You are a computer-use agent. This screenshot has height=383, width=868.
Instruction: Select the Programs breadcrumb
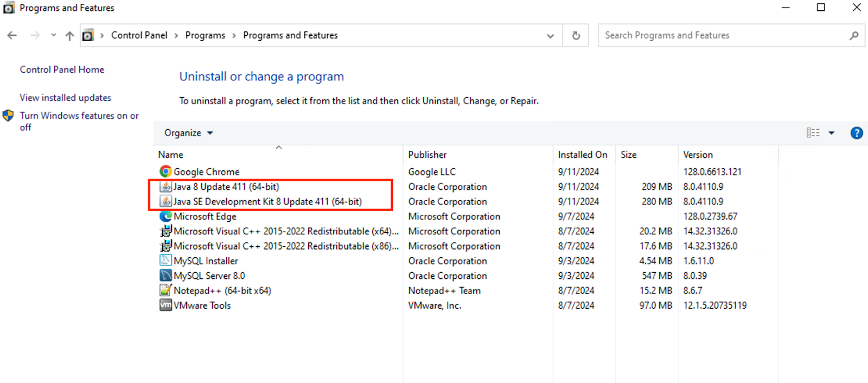(205, 35)
